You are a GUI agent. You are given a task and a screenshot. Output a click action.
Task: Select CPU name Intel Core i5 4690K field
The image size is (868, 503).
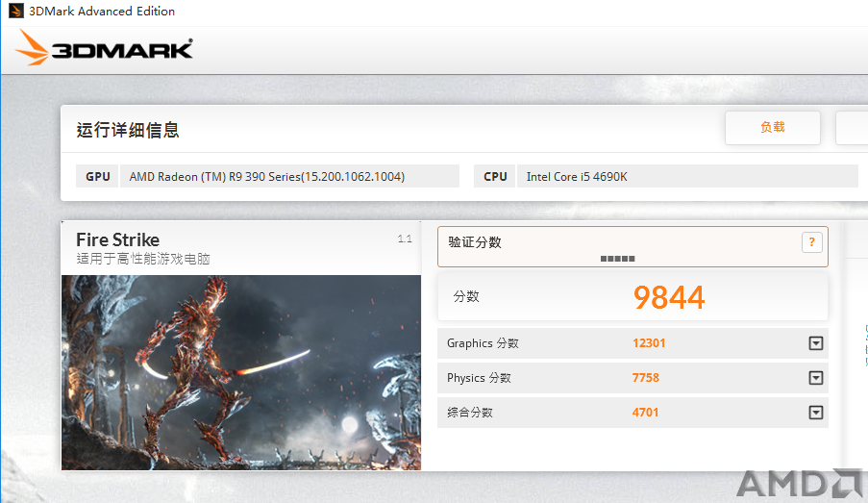687,176
